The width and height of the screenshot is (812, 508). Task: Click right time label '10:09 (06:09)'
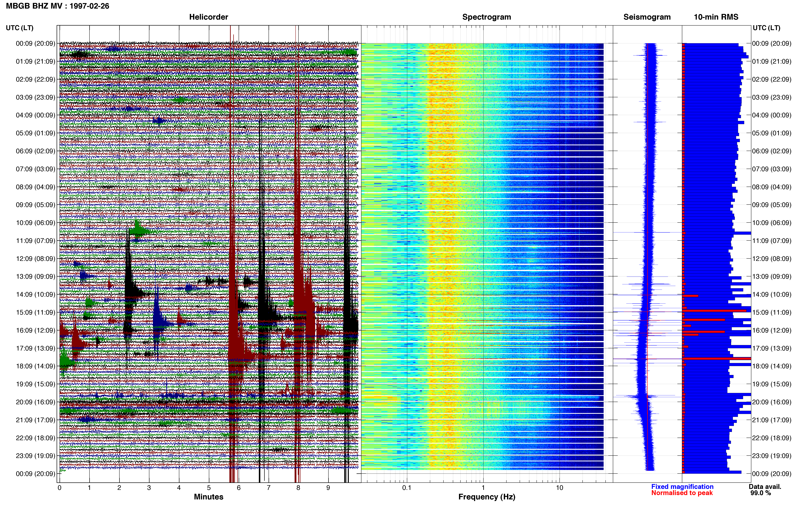click(x=772, y=223)
